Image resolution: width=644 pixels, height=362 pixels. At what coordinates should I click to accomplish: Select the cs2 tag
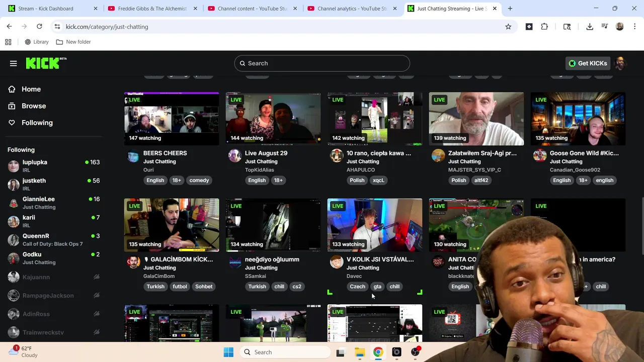(297, 286)
